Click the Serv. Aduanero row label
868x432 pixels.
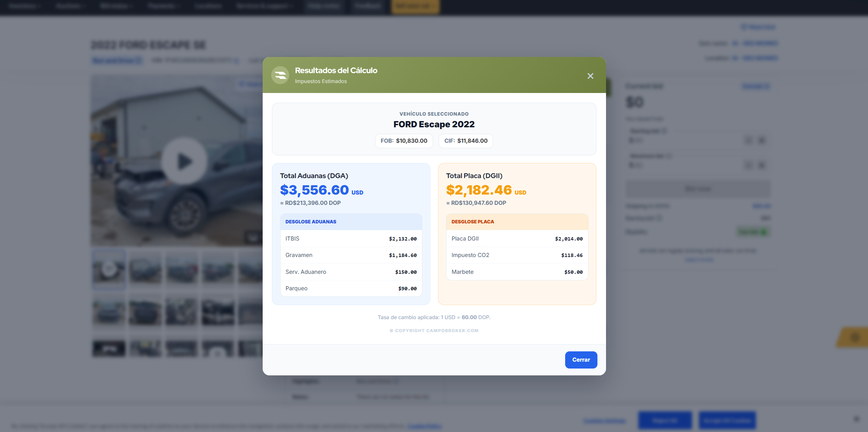[306, 272]
